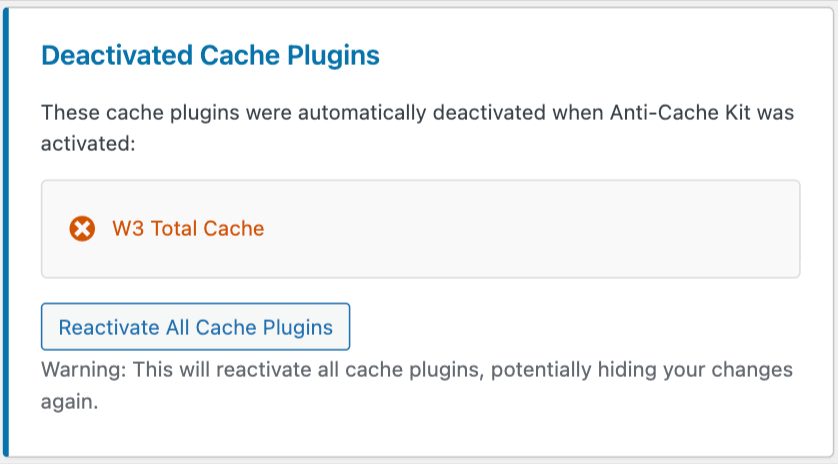
Task: Click blank area right of the Reactivate button
Action: pos(580,327)
